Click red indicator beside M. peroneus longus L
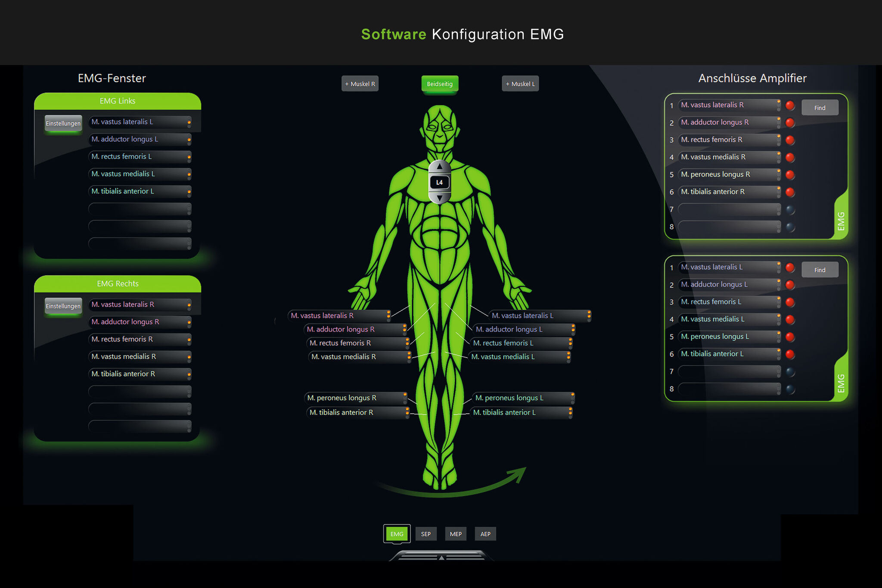This screenshot has height=588, width=882. 790,337
